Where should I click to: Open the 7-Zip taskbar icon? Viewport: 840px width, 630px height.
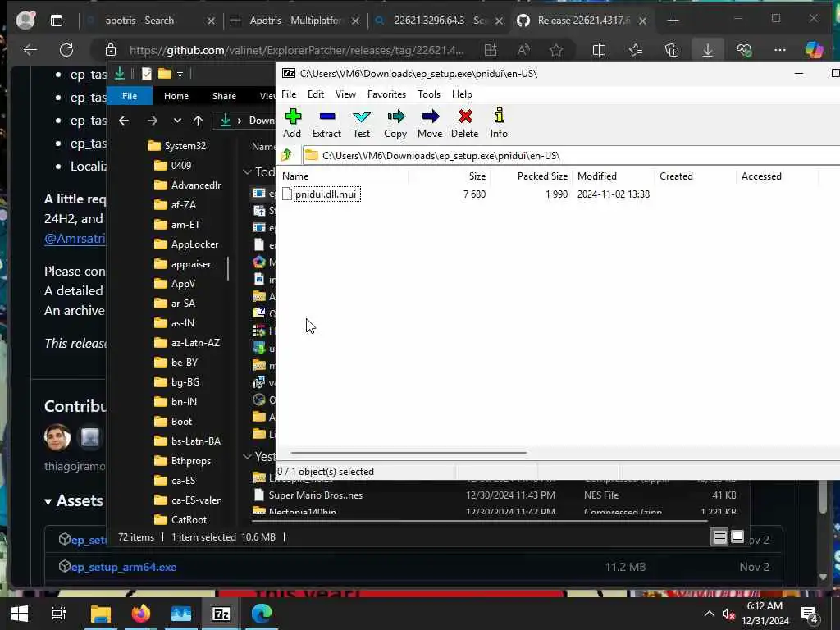coord(221,614)
